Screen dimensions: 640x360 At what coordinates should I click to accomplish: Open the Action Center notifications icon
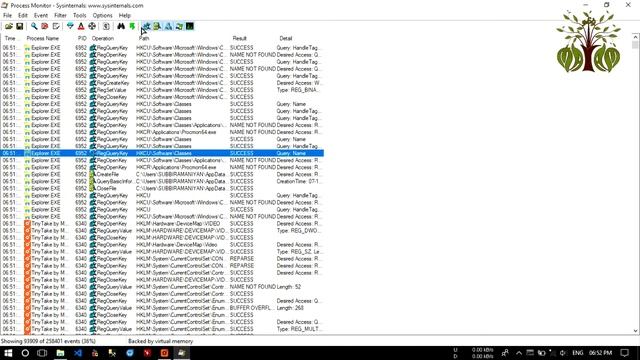tap(624, 353)
